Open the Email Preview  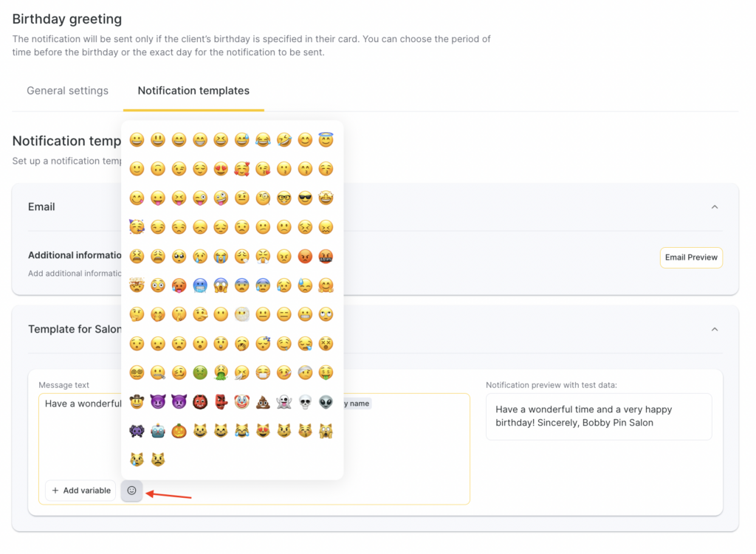click(x=691, y=257)
